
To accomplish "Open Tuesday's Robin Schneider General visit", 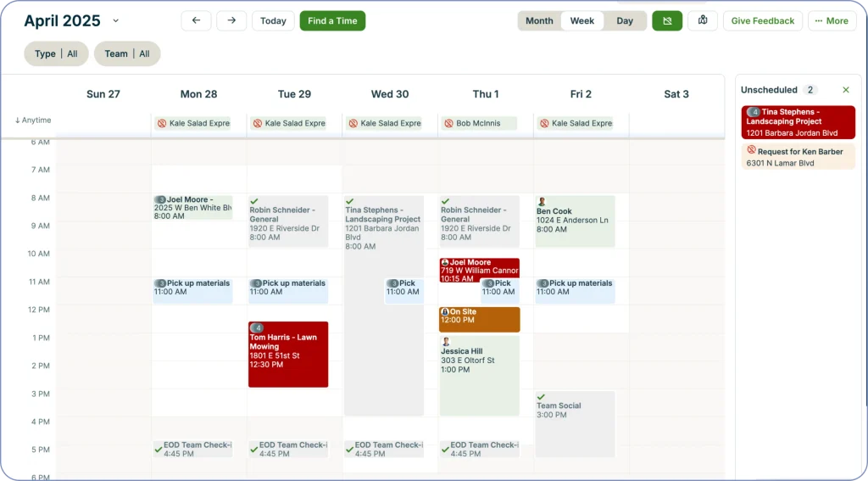I will (288, 221).
